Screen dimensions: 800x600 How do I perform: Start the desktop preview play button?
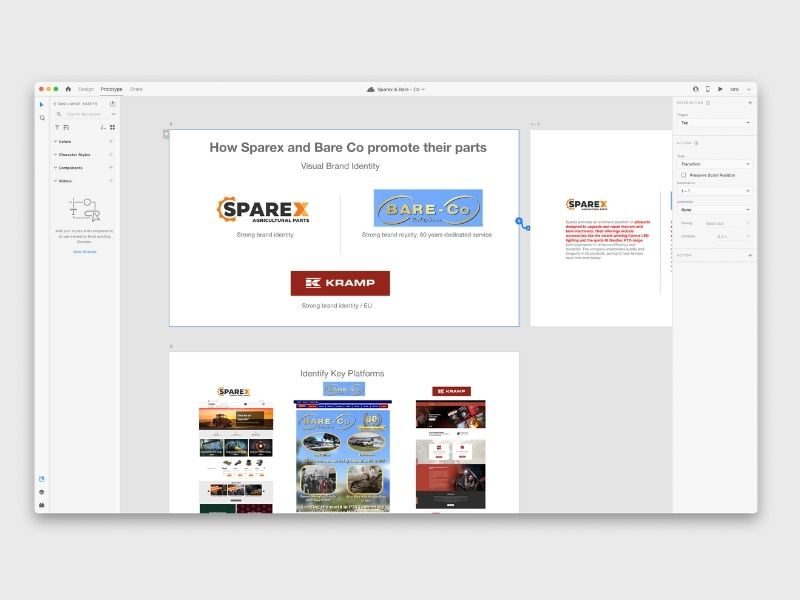pos(720,89)
